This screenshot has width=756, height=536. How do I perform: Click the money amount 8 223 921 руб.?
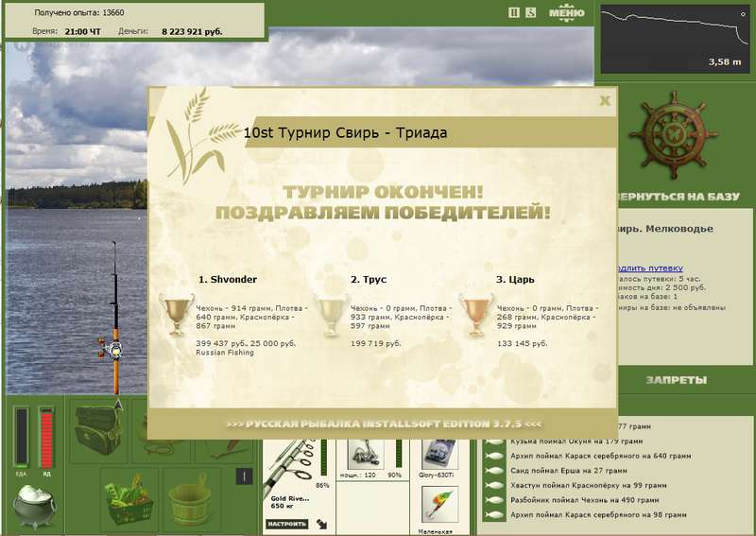192,32
